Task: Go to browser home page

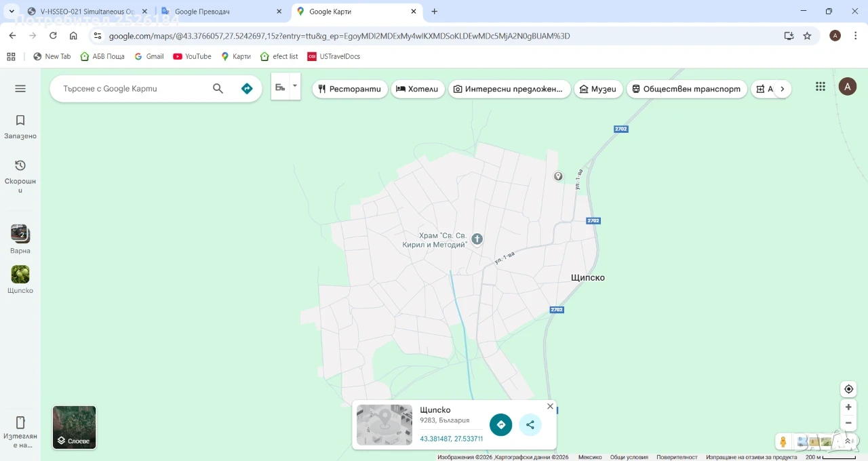Action: pos(73,36)
